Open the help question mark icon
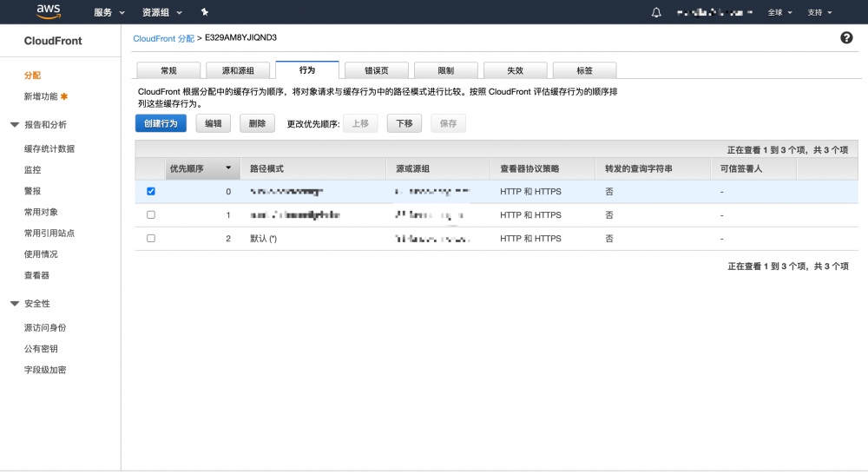Viewport: 868px width, 474px height. (x=846, y=37)
